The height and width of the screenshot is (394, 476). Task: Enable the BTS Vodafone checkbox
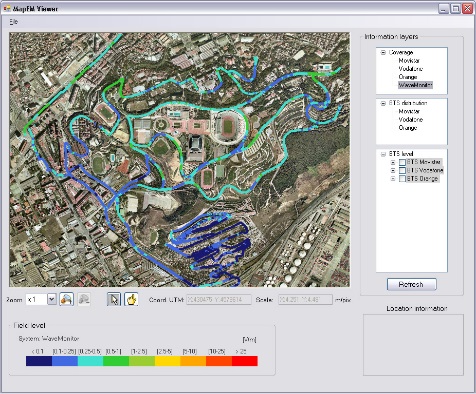pyautogui.click(x=402, y=170)
